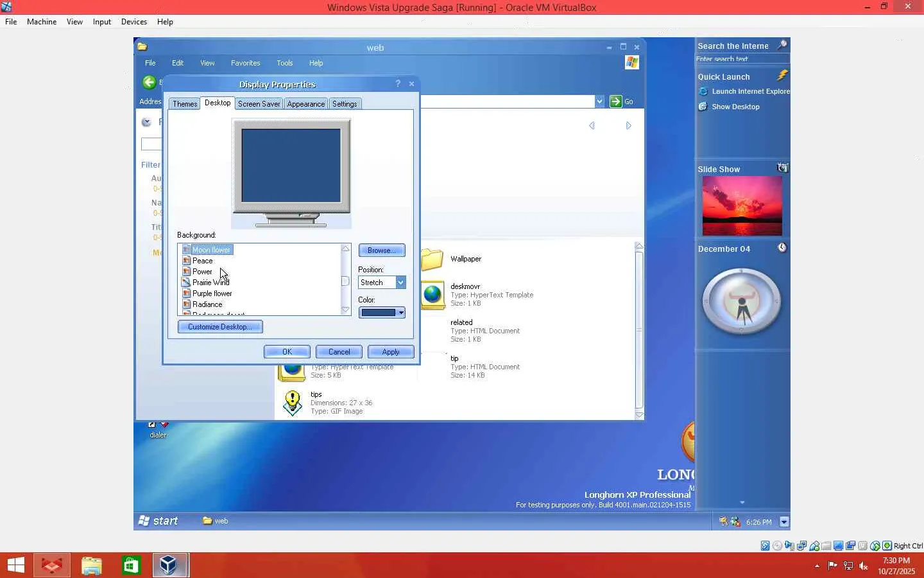The height and width of the screenshot is (578, 924).
Task: Click the Windows flag logo in web window
Action: (x=632, y=62)
